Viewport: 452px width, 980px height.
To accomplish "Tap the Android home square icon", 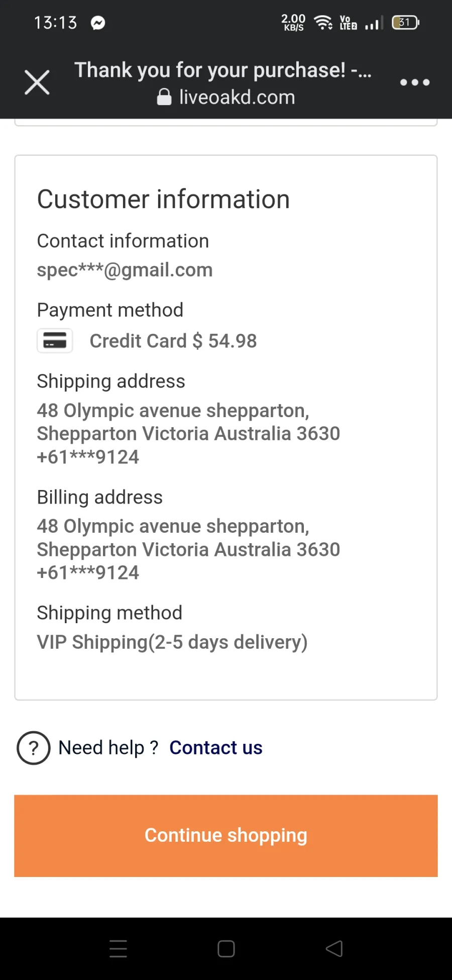I will 226,949.
